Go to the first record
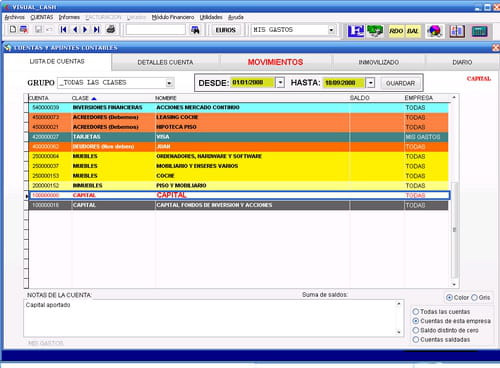Image resolution: width=500 pixels, height=368 pixels. (63, 30)
